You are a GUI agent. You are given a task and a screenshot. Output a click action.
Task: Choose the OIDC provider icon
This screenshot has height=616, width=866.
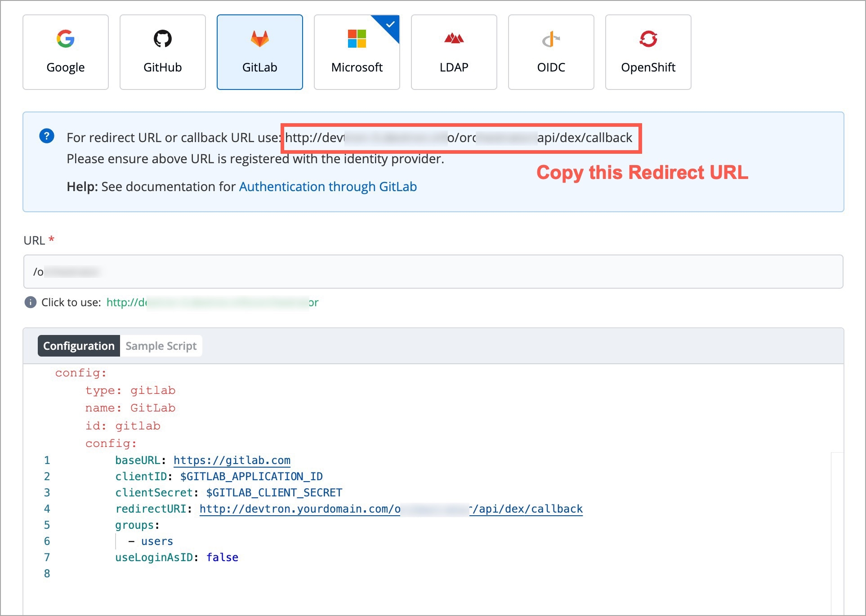[x=551, y=40]
